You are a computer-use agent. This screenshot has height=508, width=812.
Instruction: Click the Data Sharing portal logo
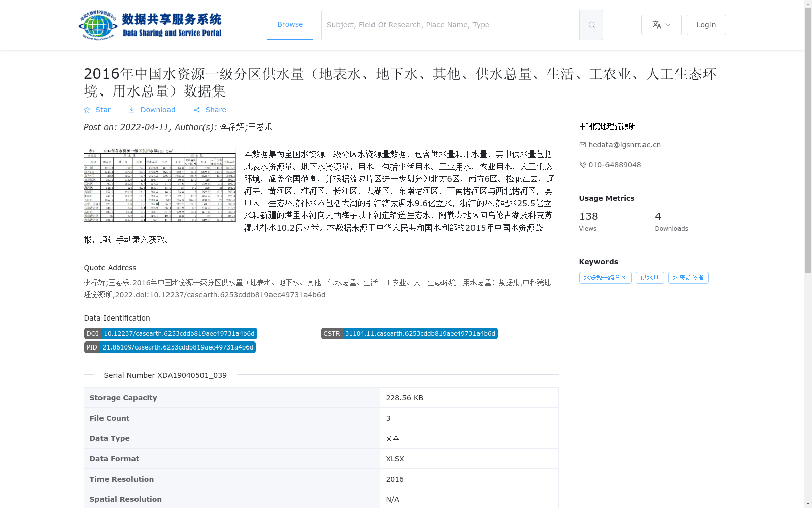click(x=150, y=25)
